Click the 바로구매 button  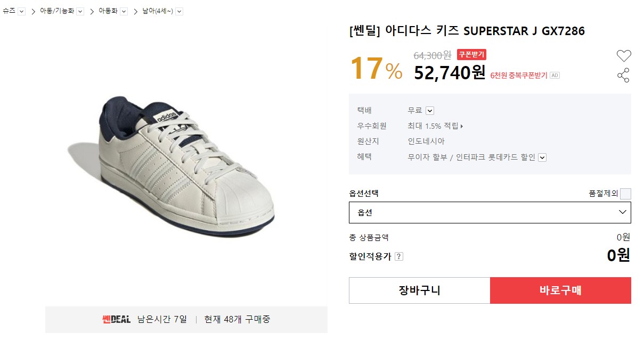tap(560, 290)
